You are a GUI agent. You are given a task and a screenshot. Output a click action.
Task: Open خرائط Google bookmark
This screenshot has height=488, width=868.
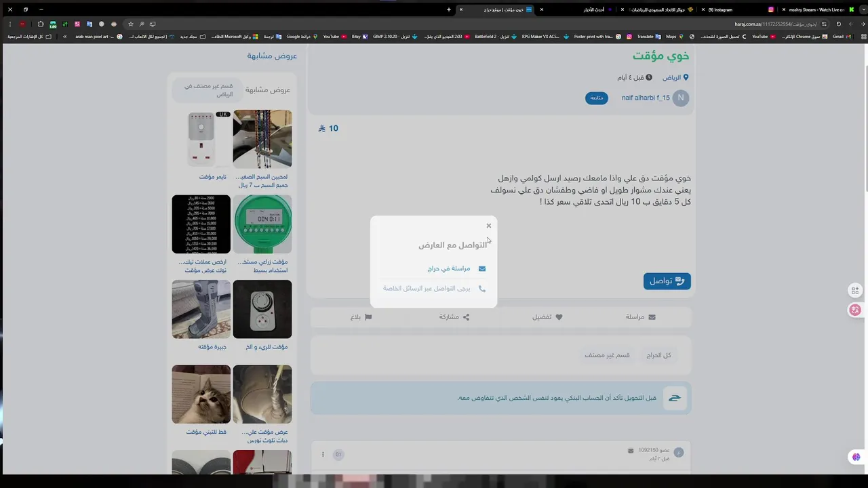coord(301,37)
